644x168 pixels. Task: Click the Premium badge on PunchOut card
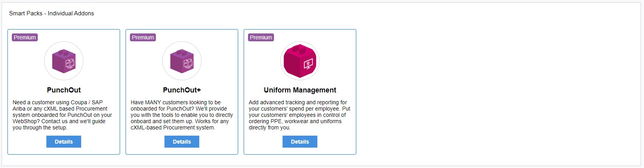tap(25, 37)
